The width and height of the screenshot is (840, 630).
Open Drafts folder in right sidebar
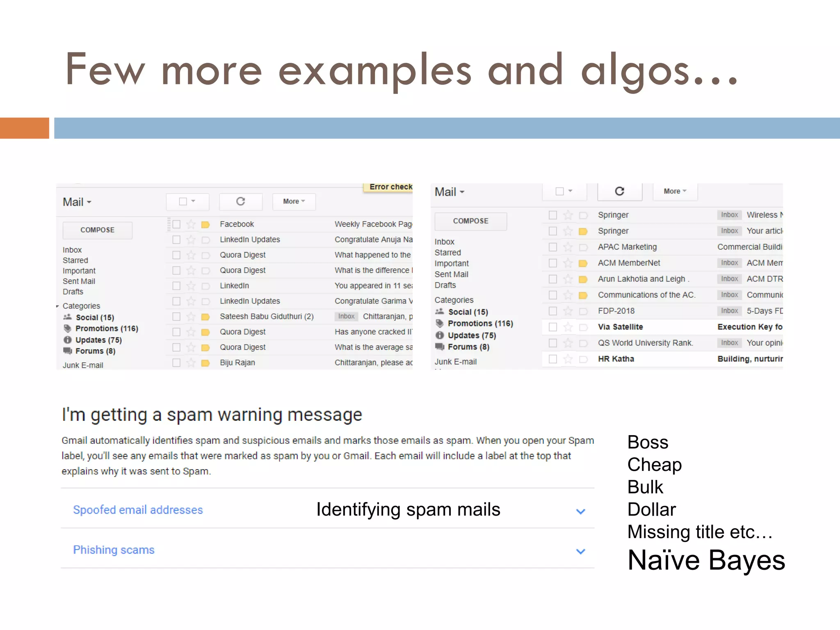[x=445, y=285]
